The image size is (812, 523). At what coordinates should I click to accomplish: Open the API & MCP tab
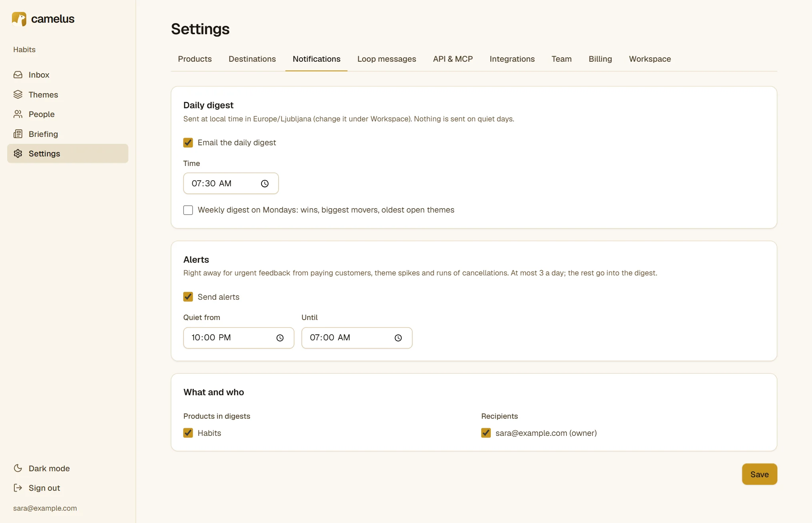point(453,59)
